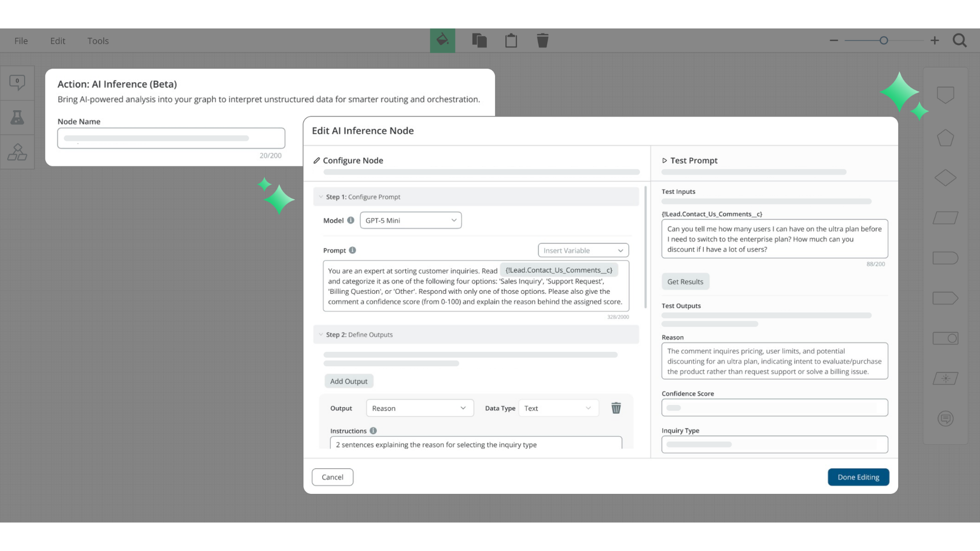Select the diamond shape in right palette

[945, 178]
